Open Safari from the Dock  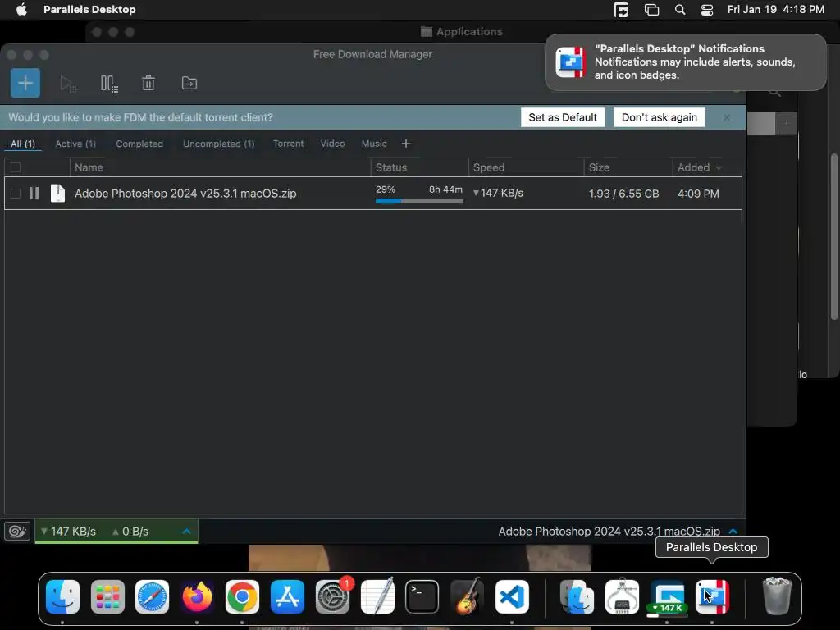pyautogui.click(x=152, y=597)
